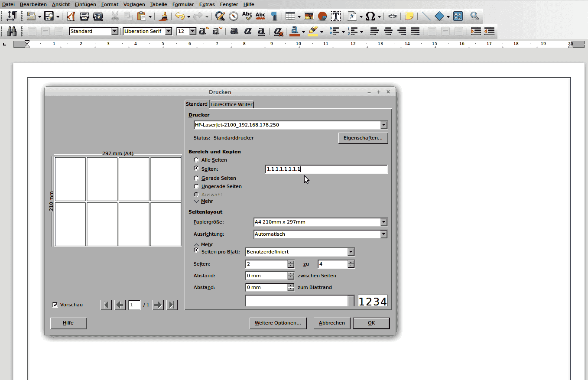Toggle automatic spell checking icon
This screenshot has width=588, height=380.
pyautogui.click(x=260, y=16)
